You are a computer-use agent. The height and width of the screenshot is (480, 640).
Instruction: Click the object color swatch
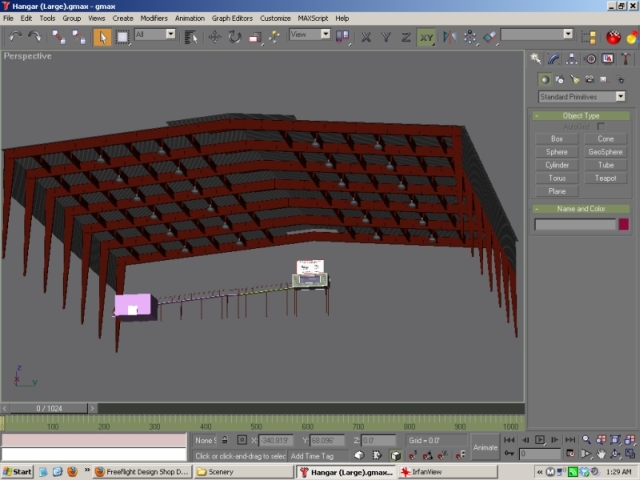pyautogui.click(x=623, y=224)
